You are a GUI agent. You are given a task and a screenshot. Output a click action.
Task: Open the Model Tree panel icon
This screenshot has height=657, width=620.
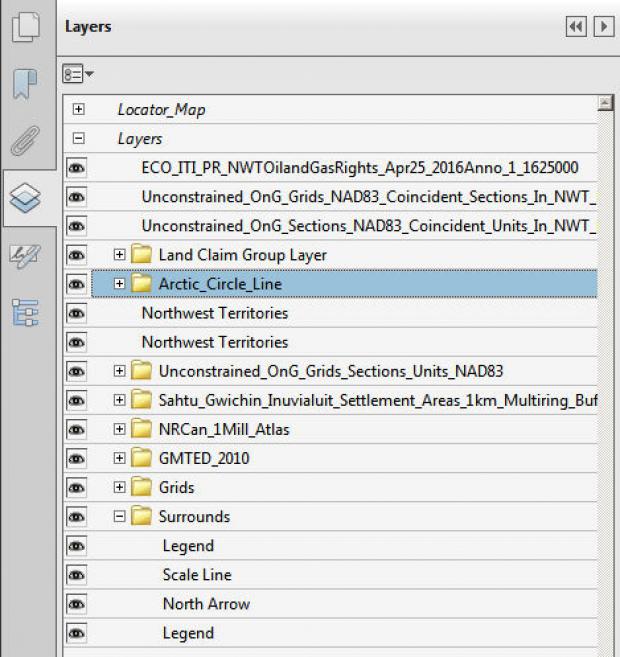pos(25,313)
